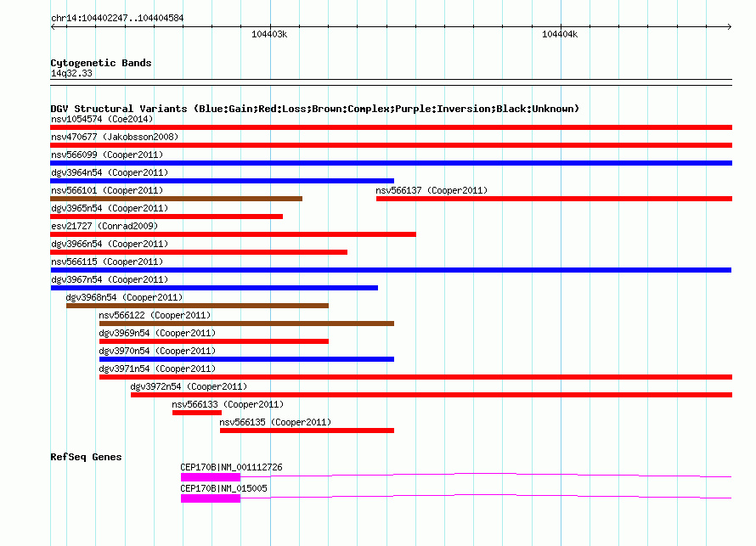Click the DGV Structural Variants track title
Image resolution: width=756 pixels, height=546 pixels.
(314, 109)
